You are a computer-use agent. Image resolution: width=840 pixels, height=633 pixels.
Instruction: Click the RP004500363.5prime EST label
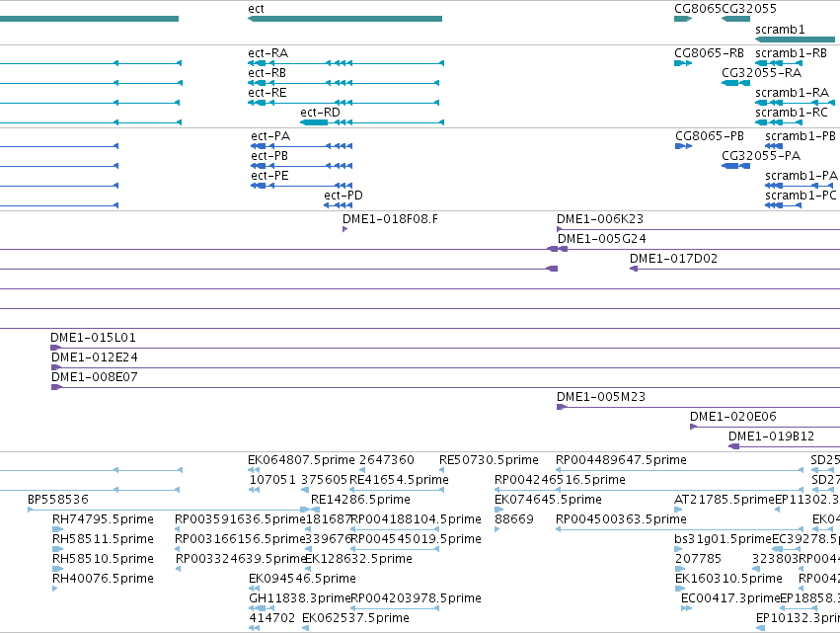[621, 519]
